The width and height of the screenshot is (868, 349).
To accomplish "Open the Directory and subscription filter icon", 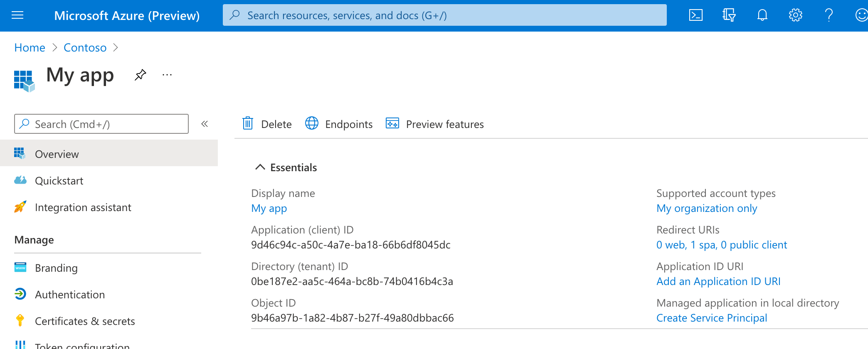I will pyautogui.click(x=729, y=15).
